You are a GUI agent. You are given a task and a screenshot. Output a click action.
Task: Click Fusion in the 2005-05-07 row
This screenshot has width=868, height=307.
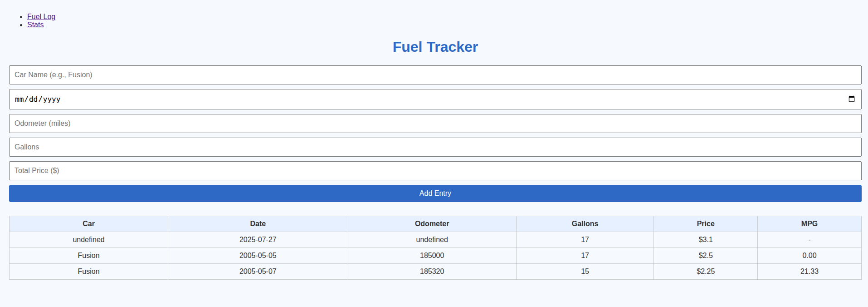pos(88,272)
